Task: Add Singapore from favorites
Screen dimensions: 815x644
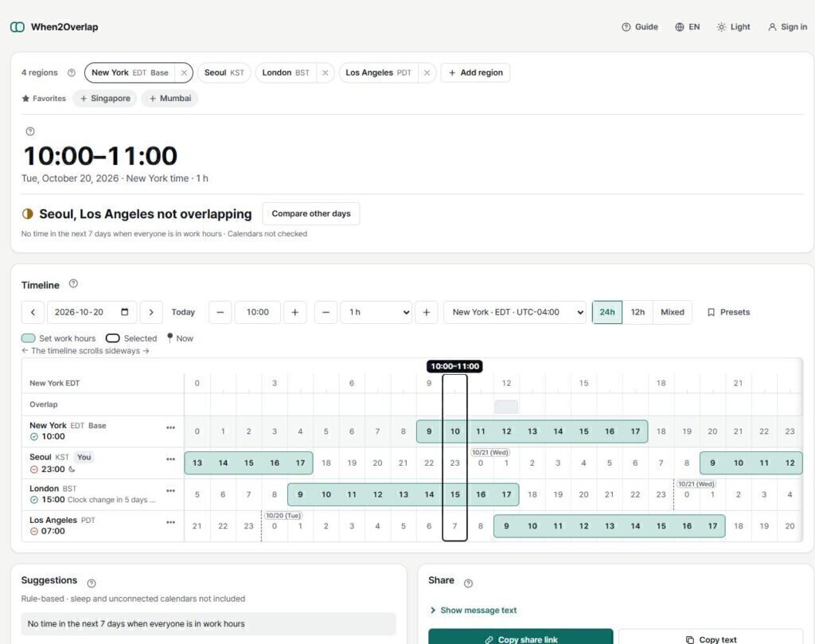Action: pos(105,98)
